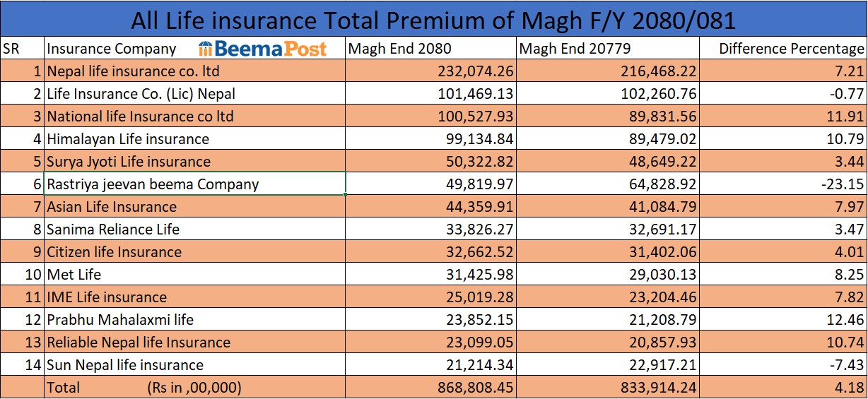This screenshot has height=399, width=868.
Task: Click the SR column header
Action: point(22,49)
